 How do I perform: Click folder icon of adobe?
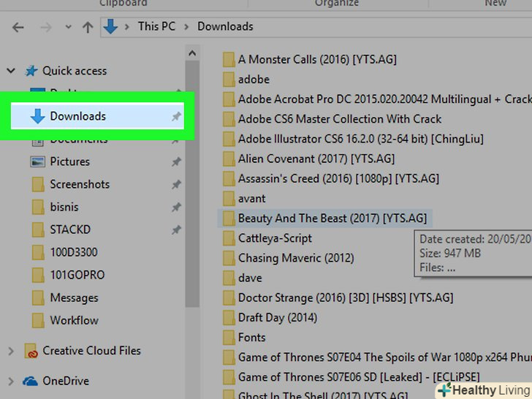point(229,80)
